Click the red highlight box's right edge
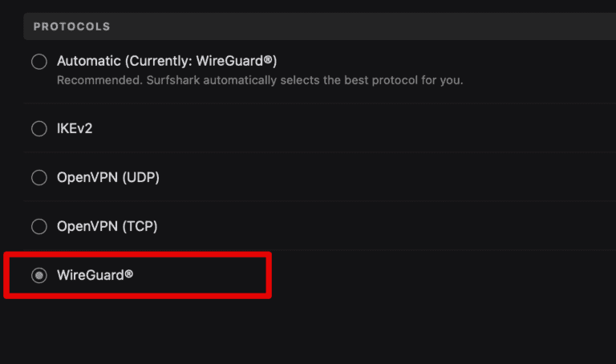This screenshot has height=364, width=616. 269,276
